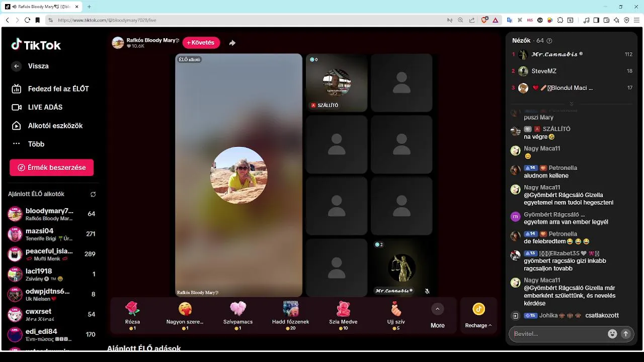The width and height of the screenshot is (644, 362).
Task: Click the address bar URL
Action: tap(107, 20)
